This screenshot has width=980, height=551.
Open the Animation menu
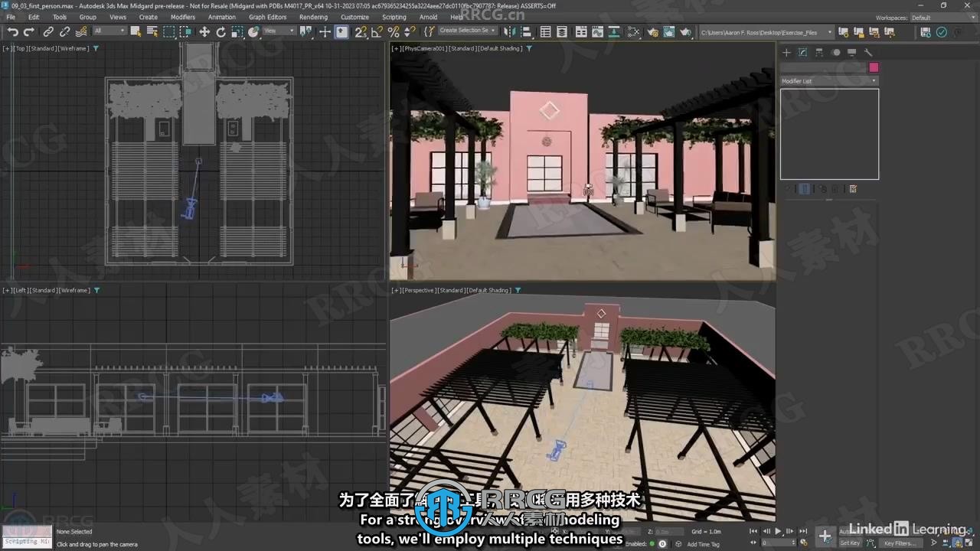click(x=222, y=17)
